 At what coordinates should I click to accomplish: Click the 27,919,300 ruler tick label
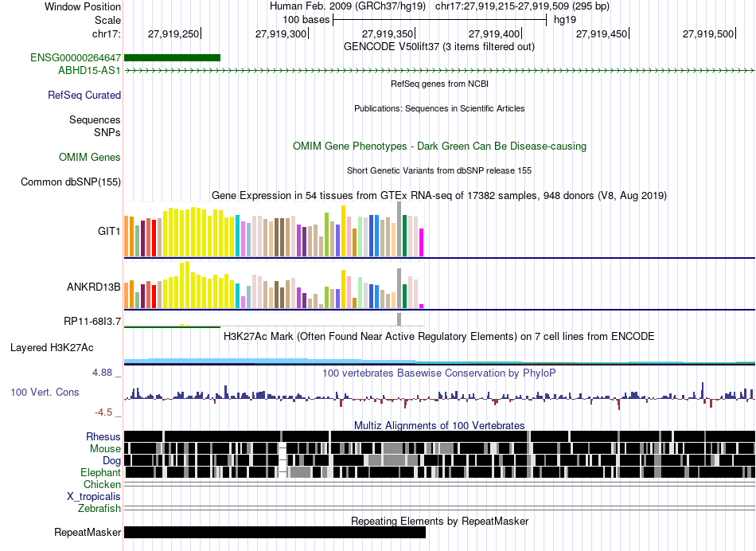(x=281, y=33)
